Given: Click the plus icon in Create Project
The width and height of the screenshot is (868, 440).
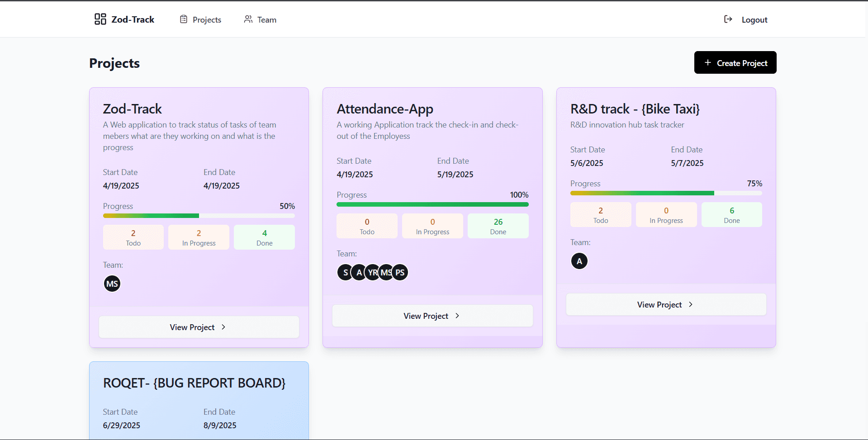Looking at the screenshot, I should tap(708, 63).
